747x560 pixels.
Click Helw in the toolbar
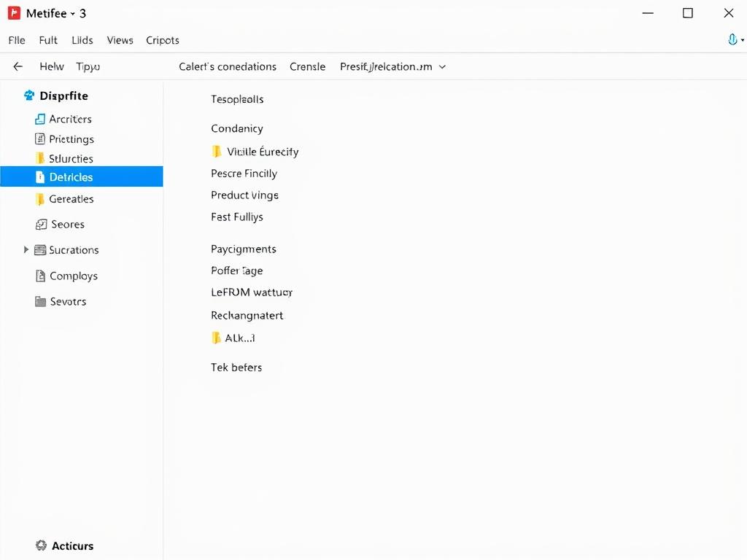click(52, 66)
